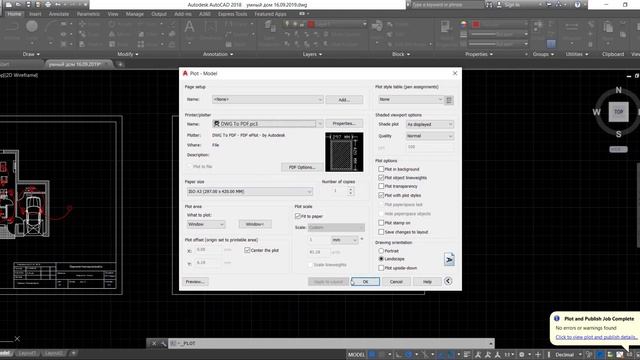Open the plot scale units mm dropdown

coord(344,240)
